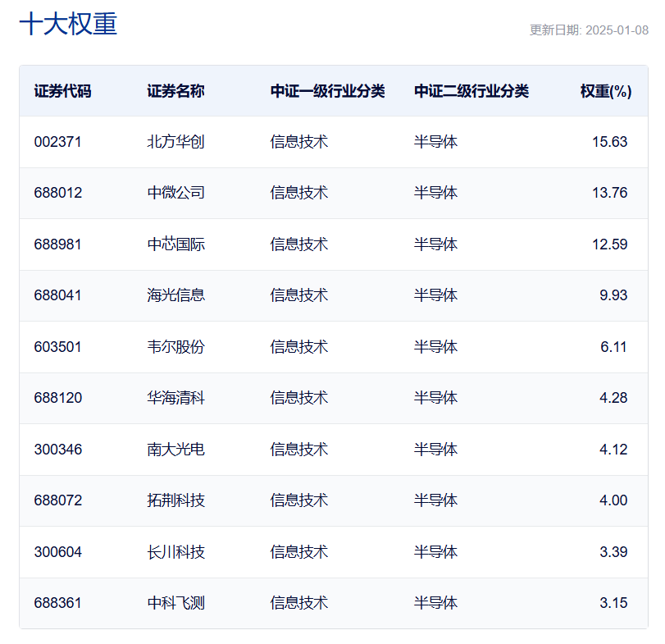Click the 证券代码 column header
665x644 pixels.
[x=62, y=91]
